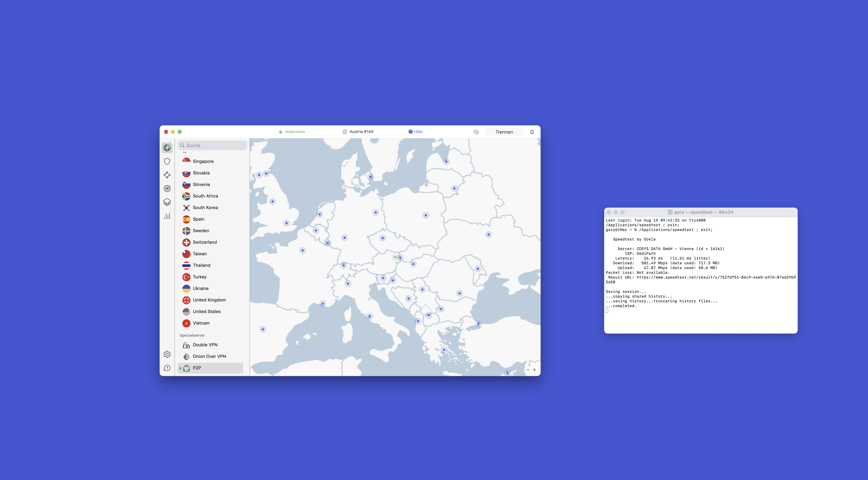
Task: Click the Double VPN lock icon
Action: tap(186, 345)
